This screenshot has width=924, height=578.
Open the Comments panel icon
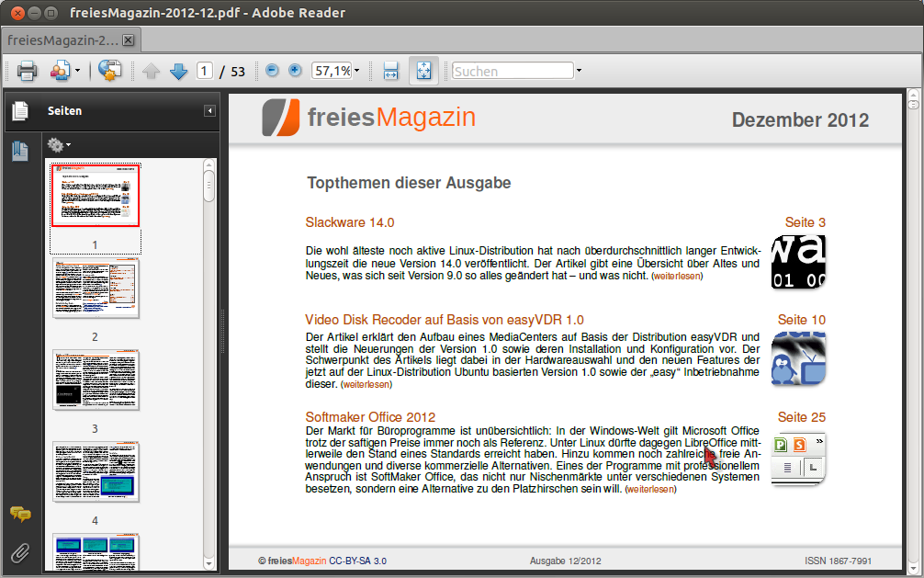pyautogui.click(x=20, y=515)
